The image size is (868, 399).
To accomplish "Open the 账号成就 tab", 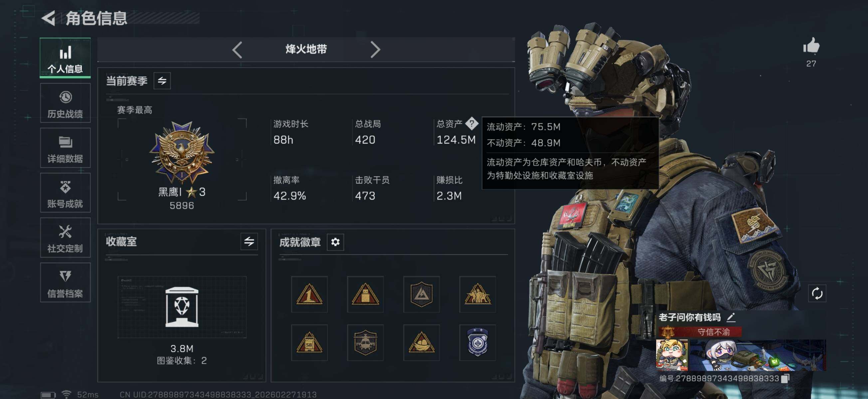I will [x=65, y=193].
